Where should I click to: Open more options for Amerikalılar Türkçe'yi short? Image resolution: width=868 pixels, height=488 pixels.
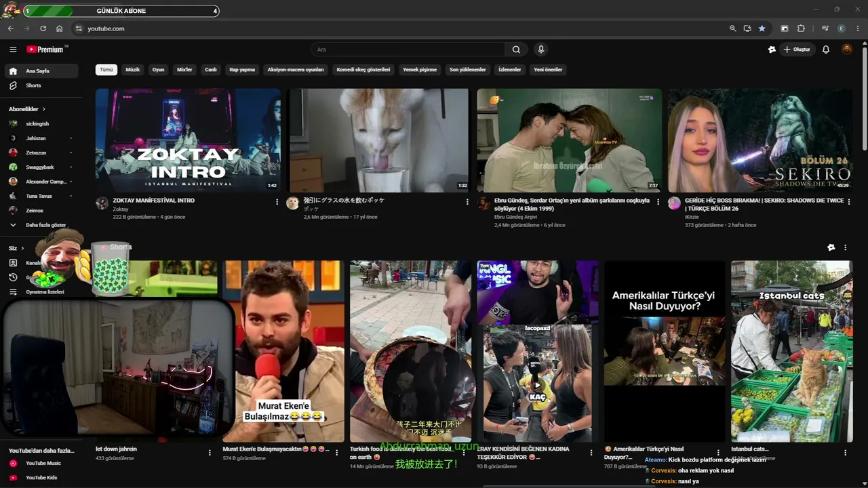point(718,453)
